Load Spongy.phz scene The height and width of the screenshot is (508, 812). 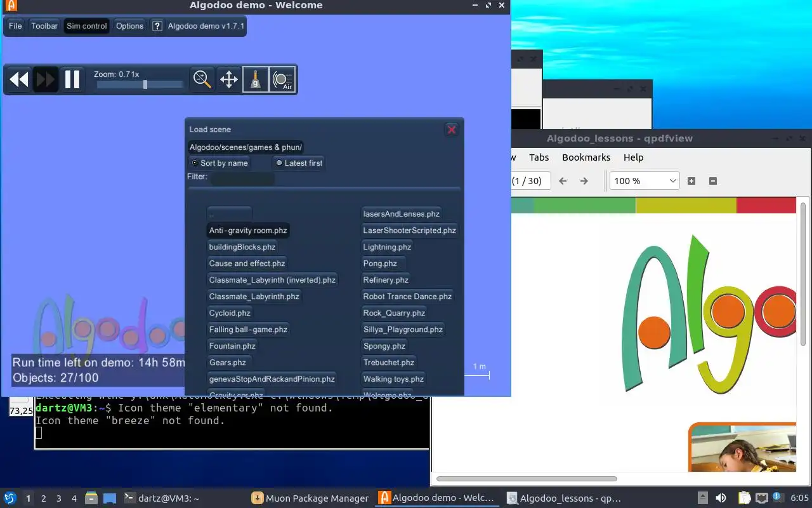tap(384, 346)
